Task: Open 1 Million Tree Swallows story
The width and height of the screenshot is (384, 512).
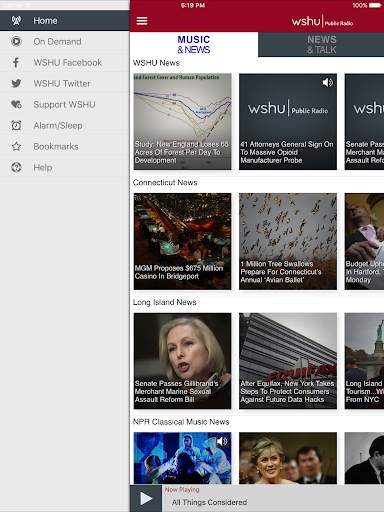Action: [288, 241]
